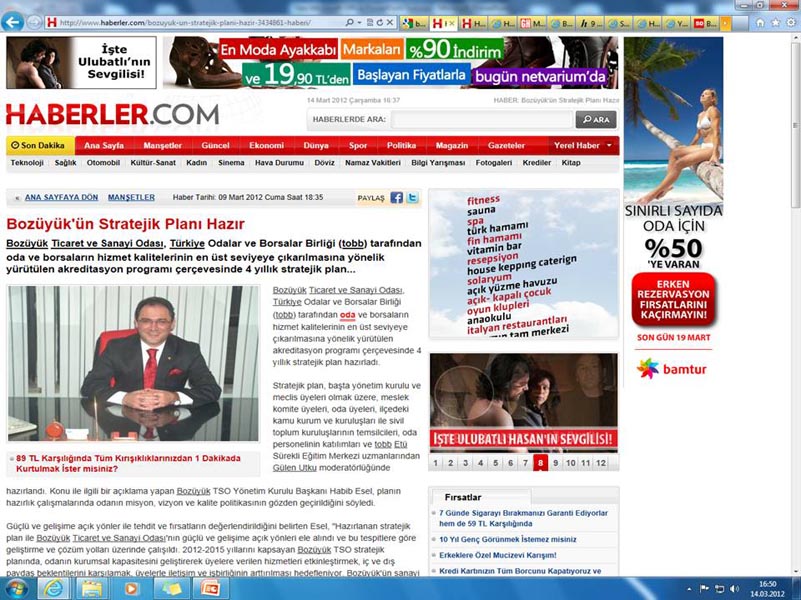Open the taskbar clock showing 16:50
Viewport: 801px width, 600px height.
tap(767, 589)
